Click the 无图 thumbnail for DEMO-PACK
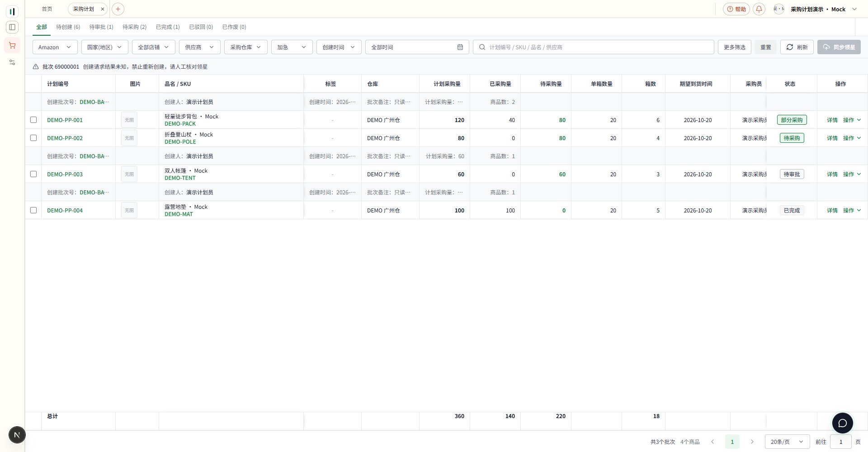 [129, 120]
